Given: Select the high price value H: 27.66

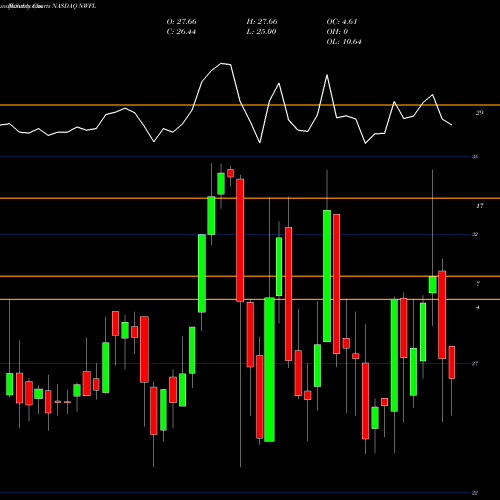Looking at the screenshot, I should pyautogui.click(x=262, y=22).
